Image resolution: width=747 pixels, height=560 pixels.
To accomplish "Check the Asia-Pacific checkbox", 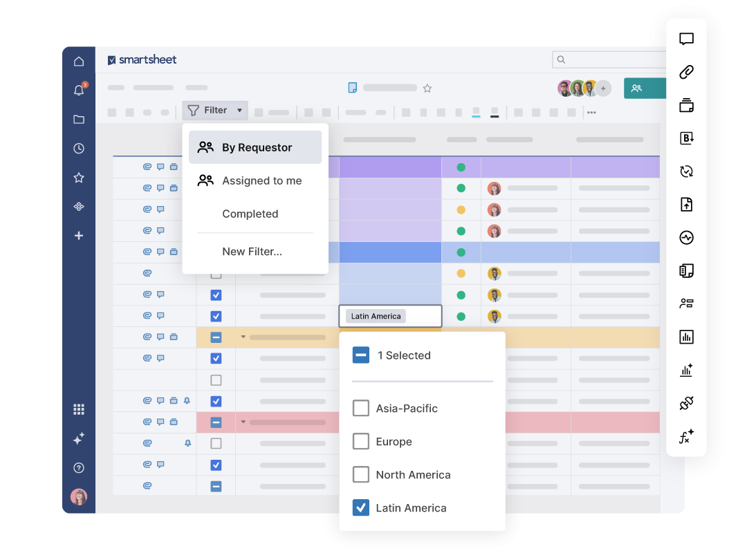I will click(361, 409).
